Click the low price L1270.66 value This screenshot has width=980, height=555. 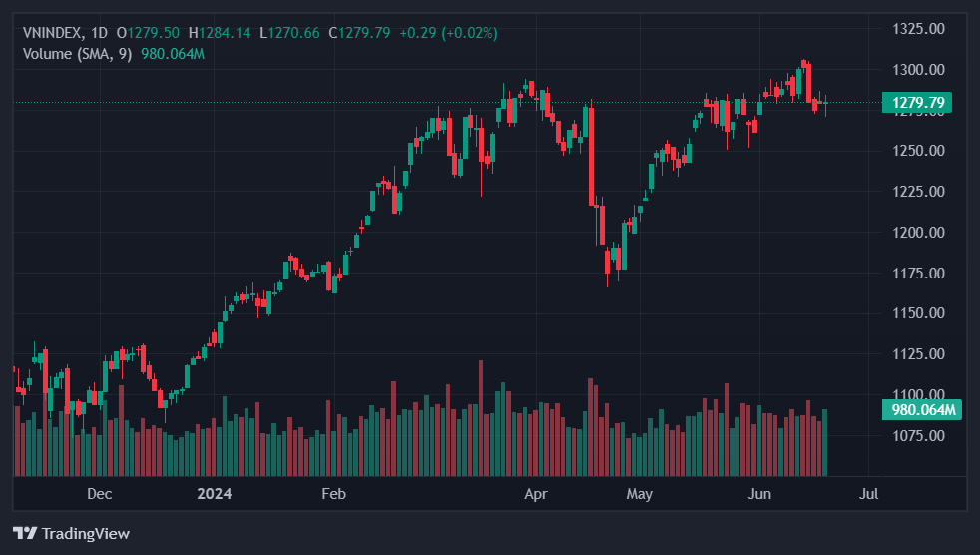point(289,33)
